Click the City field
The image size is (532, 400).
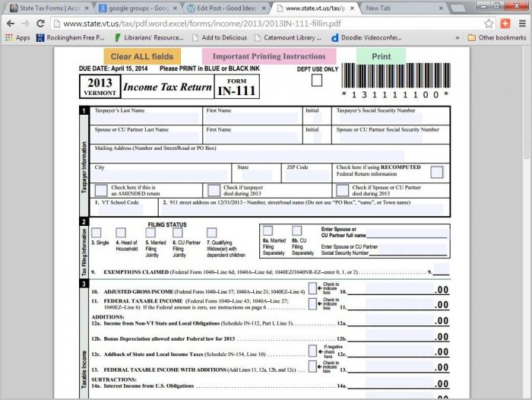point(159,175)
